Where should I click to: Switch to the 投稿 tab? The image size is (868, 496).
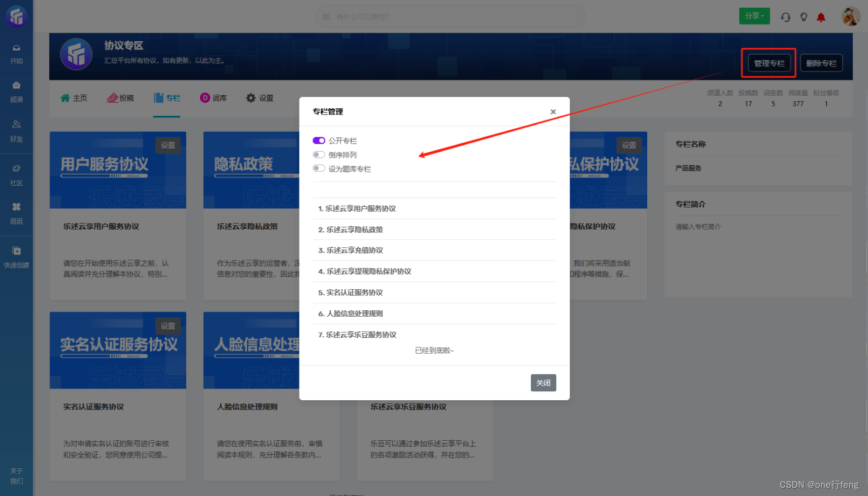[120, 98]
